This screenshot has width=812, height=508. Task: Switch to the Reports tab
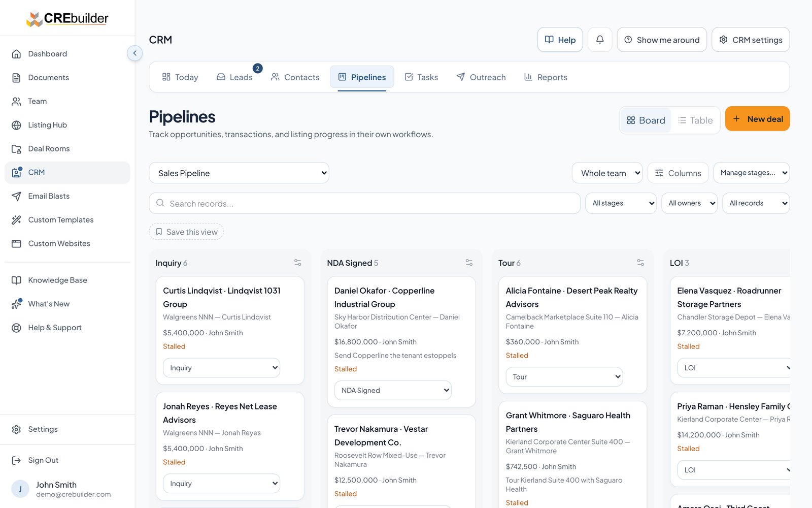tap(546, 77)
